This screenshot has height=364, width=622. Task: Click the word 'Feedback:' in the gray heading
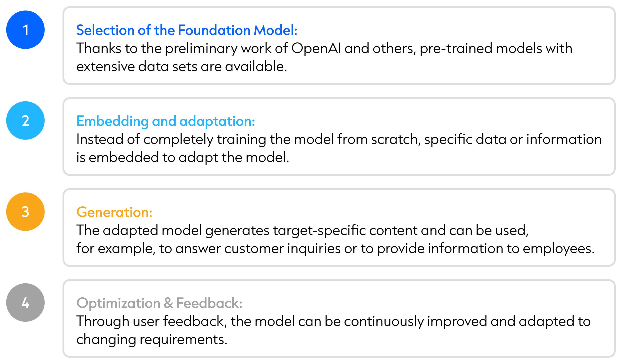[x=209, y=303]
